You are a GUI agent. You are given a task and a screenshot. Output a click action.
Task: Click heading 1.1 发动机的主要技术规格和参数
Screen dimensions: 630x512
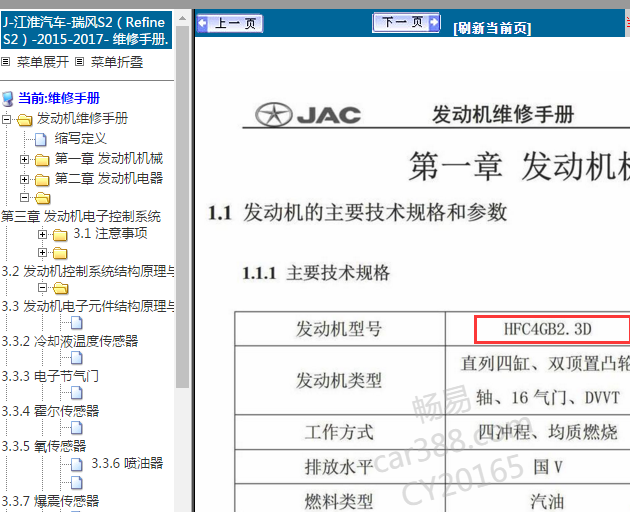(357, 212)
